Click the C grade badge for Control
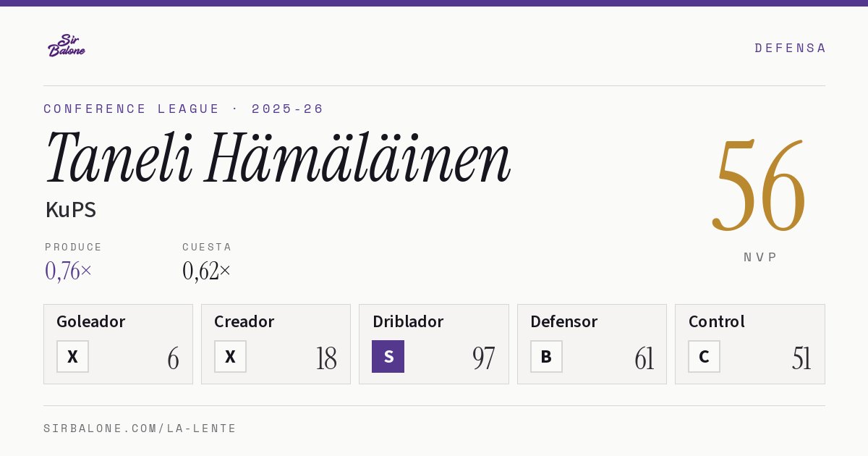Image resolution: width=868 pixels, height=456 pixels. (704, 356)
